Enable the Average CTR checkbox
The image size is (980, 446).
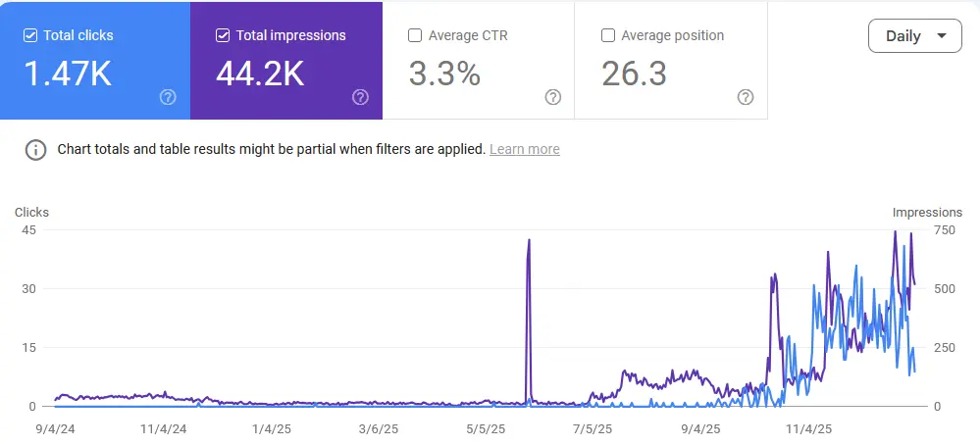point(414,35)
